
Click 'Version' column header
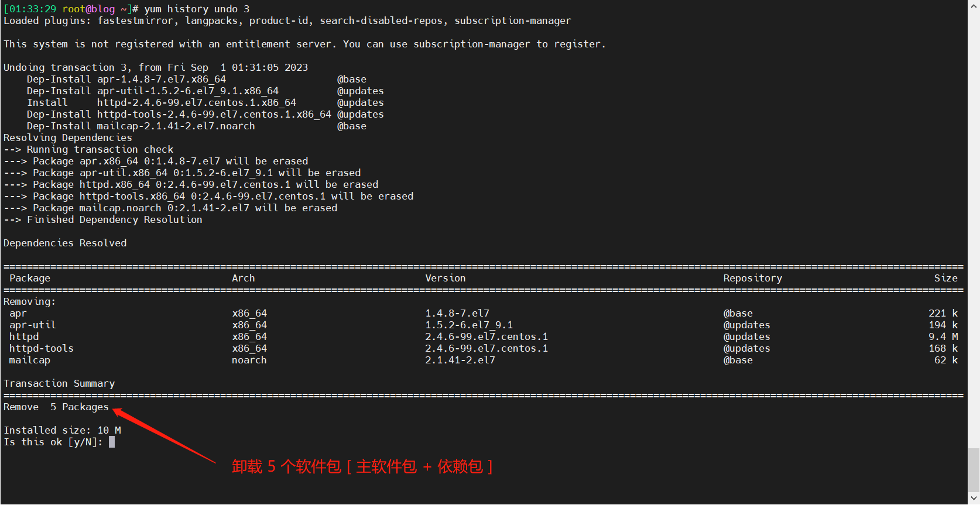click(x=446, y=278)
